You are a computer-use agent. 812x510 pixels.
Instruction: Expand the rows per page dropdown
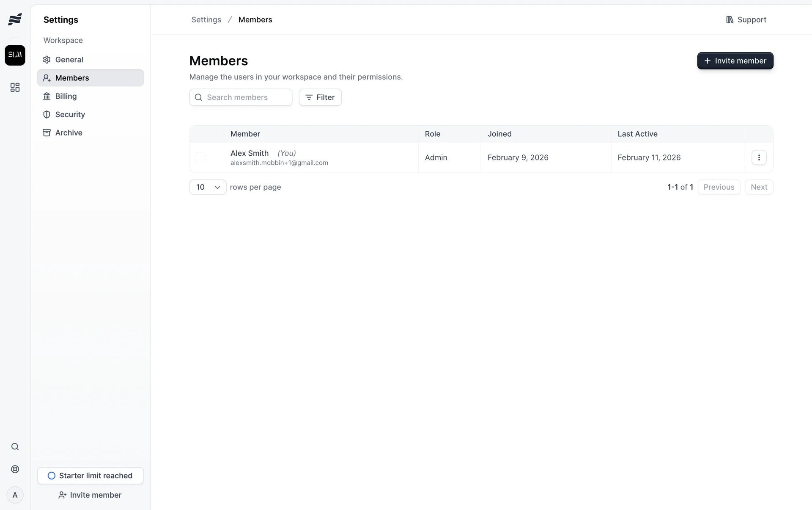pyautogui.click(x=208, y=187)
